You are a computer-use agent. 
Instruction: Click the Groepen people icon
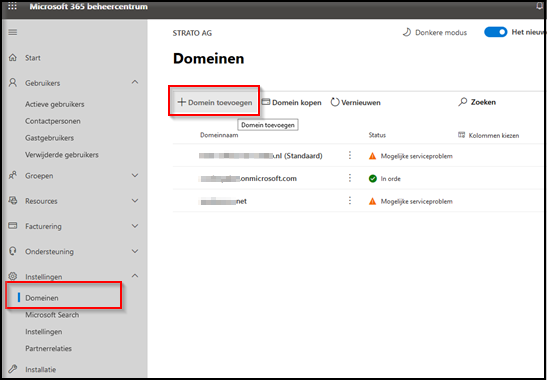13,176
